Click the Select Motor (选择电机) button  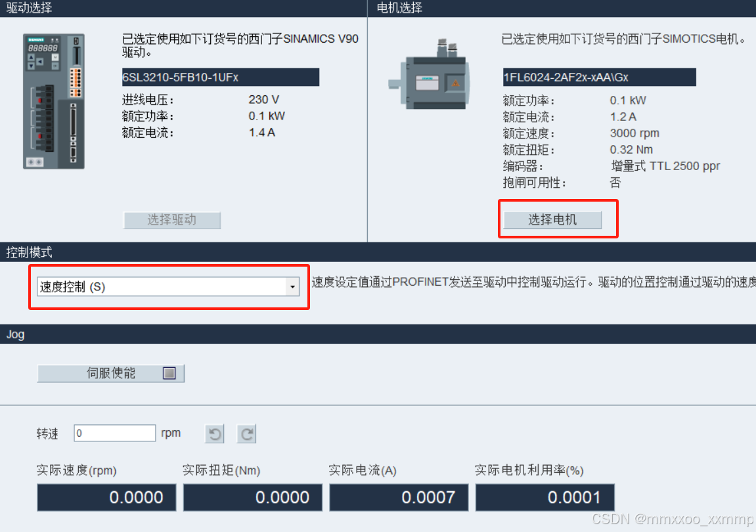(x=552, y=220)
